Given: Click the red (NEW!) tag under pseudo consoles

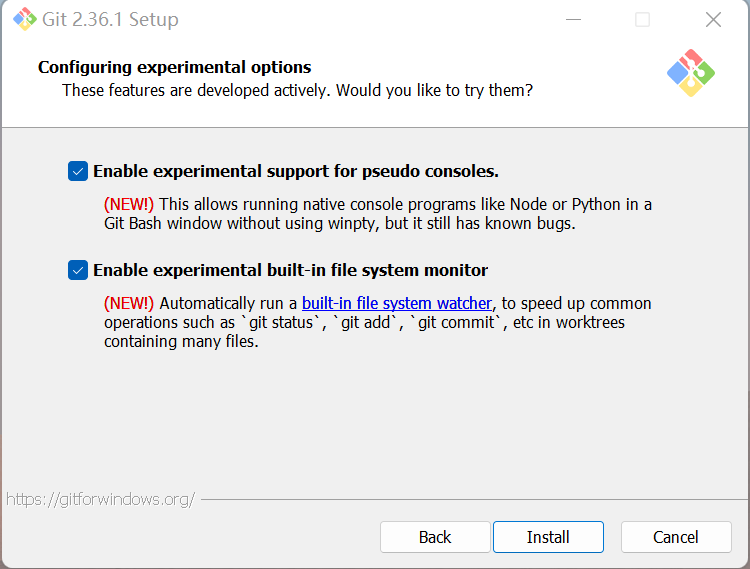Looking at the screenshot, I should 129,204.
